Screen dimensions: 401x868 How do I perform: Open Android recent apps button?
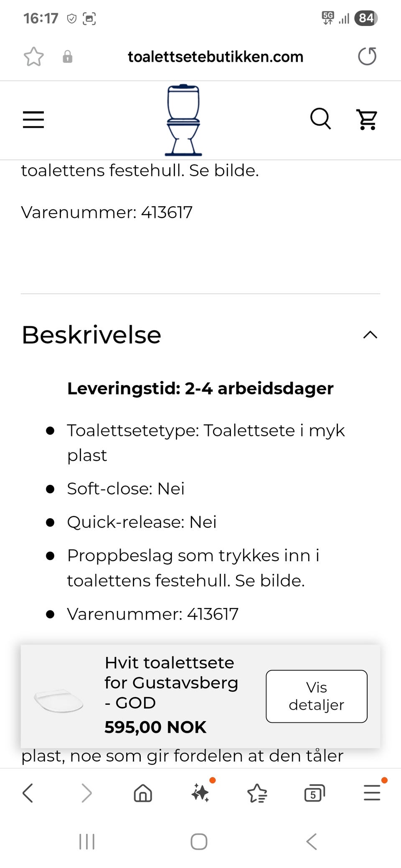tap(87, 842)
